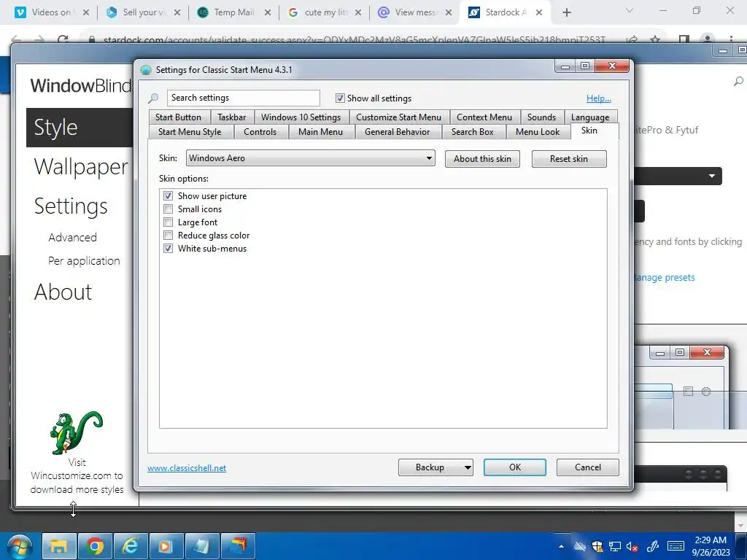Open the Context Menu tab
The width and height of the screenshot is (747, 560).
pos(484,117)
